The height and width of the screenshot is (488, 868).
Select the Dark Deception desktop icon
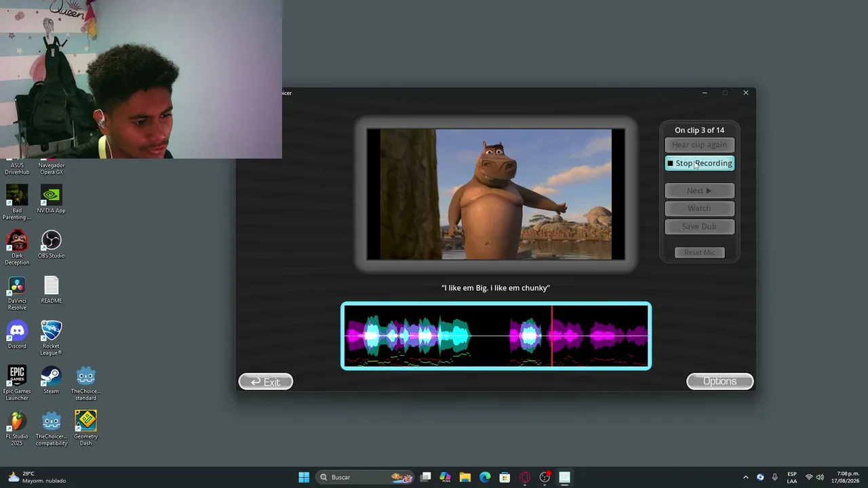[17, 247]
